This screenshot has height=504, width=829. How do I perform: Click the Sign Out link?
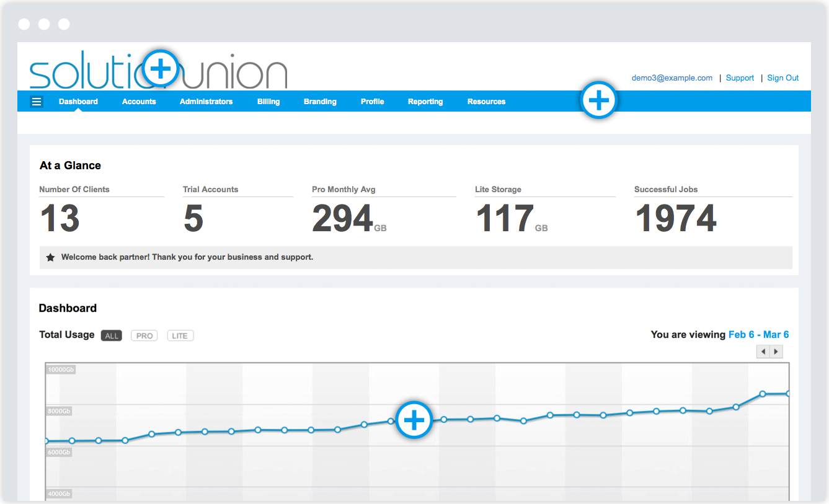782,78
